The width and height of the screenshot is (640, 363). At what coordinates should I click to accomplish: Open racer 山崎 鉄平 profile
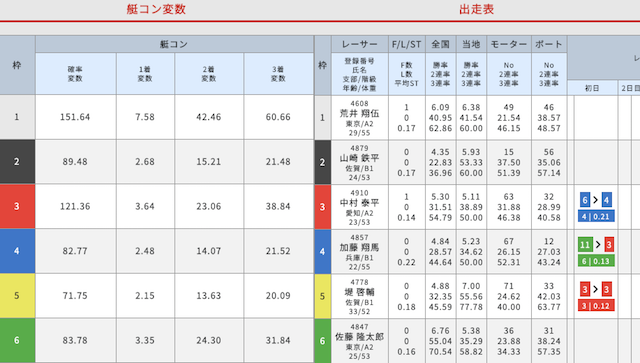(x=359, y=158)
